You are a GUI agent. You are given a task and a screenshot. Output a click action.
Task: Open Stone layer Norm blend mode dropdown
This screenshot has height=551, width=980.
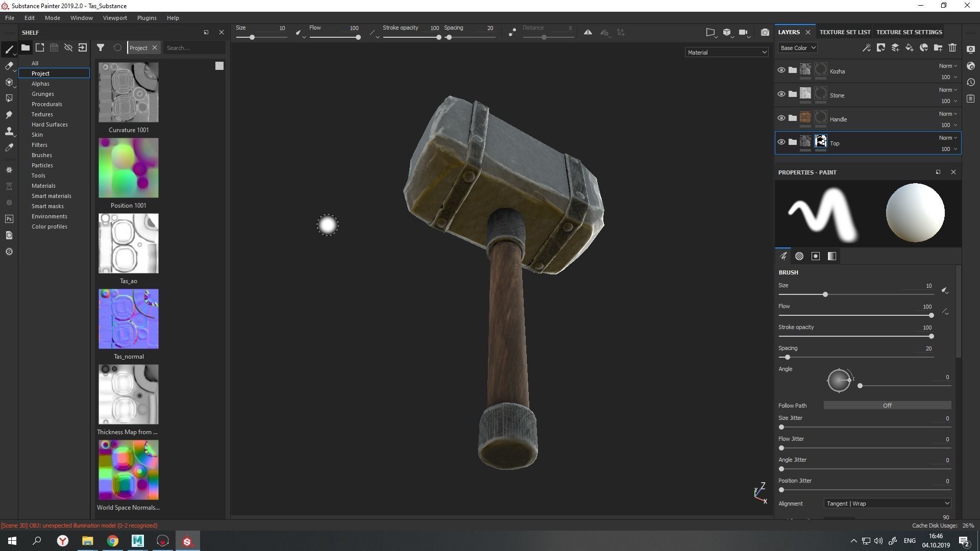(x=948, y=90)
